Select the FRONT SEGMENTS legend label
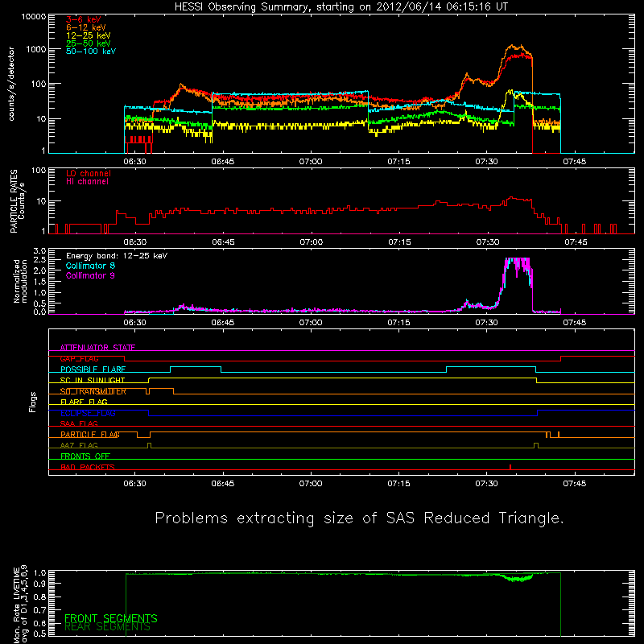 111,618
